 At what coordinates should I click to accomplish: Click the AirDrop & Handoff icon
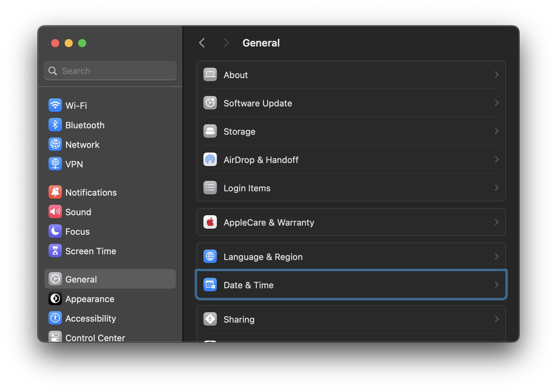210,160
